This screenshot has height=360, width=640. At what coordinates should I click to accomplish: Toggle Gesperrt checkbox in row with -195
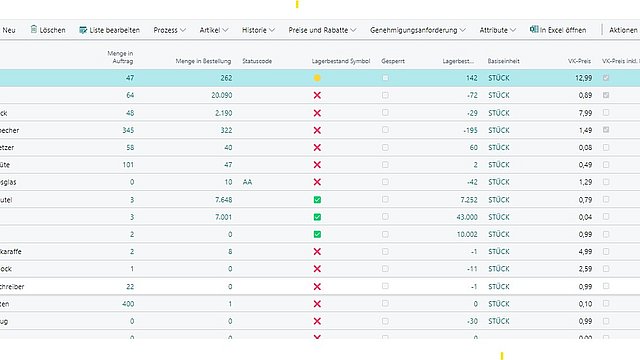(x=385, y=130)
